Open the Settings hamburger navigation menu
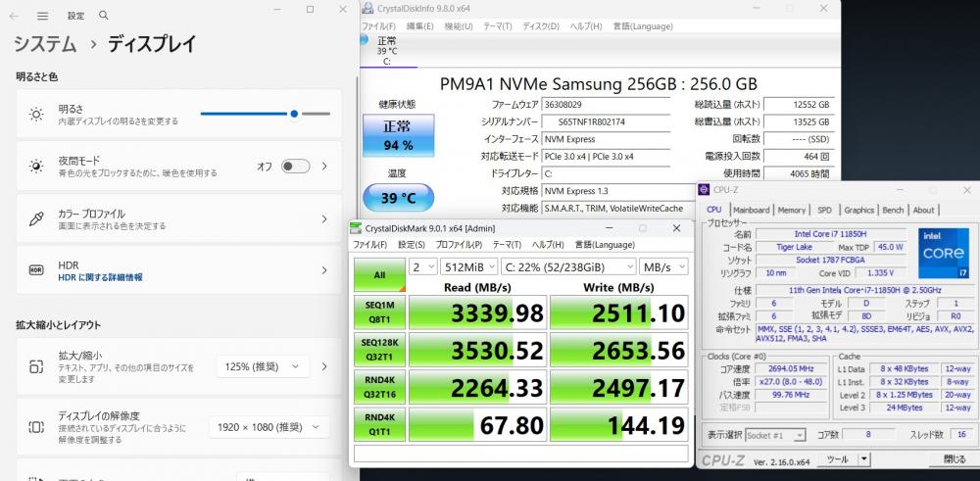The height and width of the screenshot is (481, 980). pyautogui.click(x=42, y=16)
